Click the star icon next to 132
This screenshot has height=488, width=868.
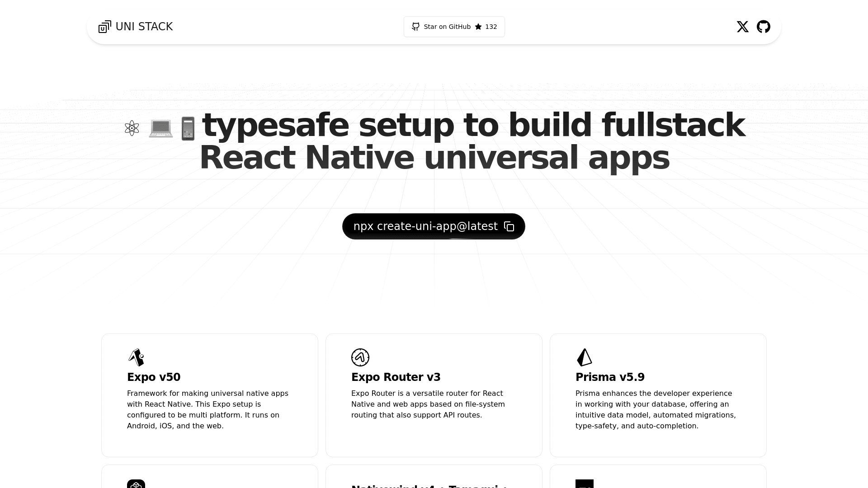click(478, 27)
